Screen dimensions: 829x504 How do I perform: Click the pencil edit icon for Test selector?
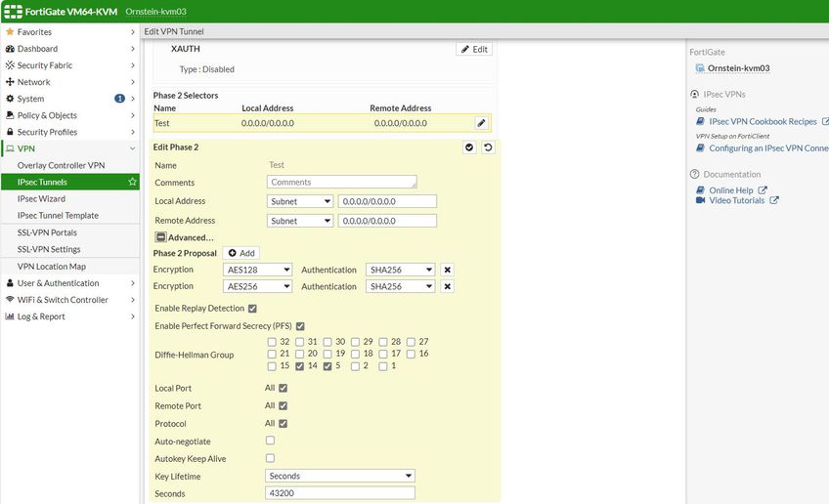[x=481, y=123]
